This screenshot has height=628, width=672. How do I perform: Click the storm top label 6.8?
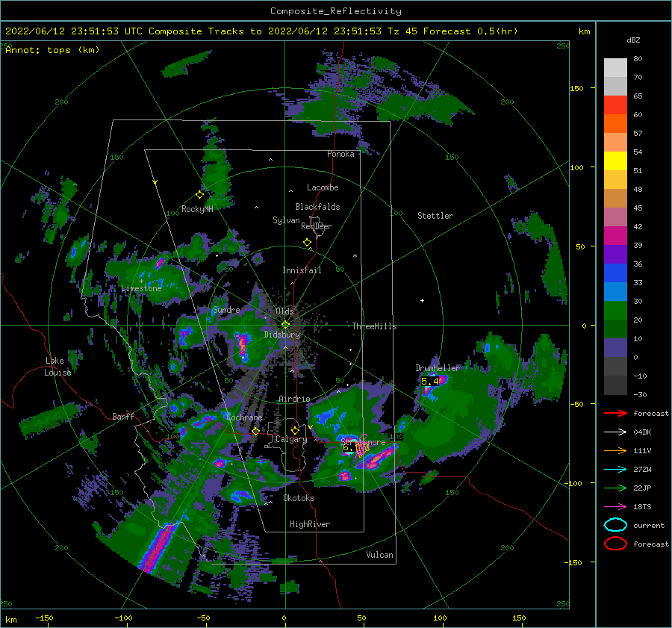[x=351, y=447]
